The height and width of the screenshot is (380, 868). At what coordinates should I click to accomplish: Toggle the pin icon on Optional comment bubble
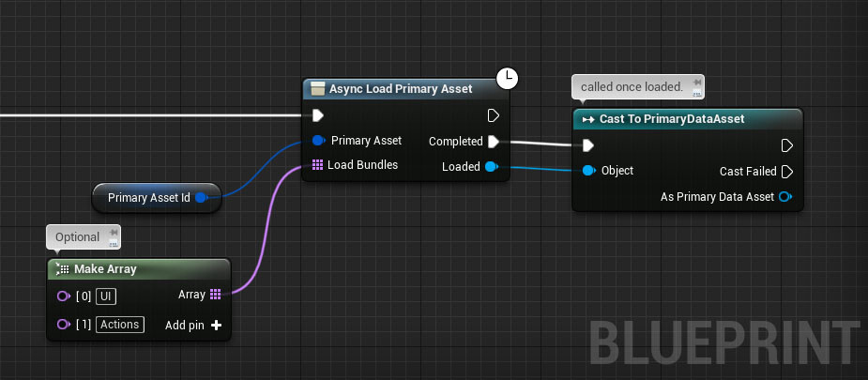coord(113,233)
